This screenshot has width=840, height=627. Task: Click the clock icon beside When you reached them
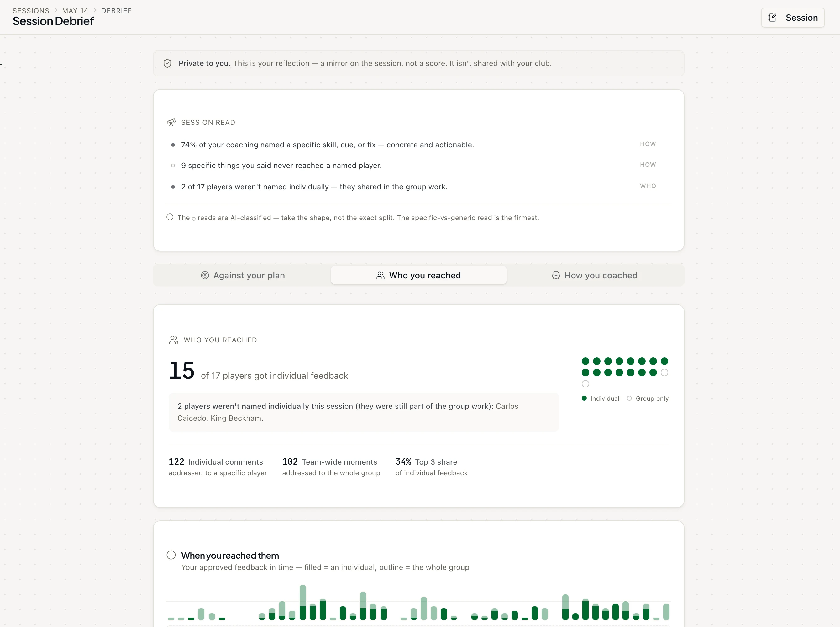[171, 555]
